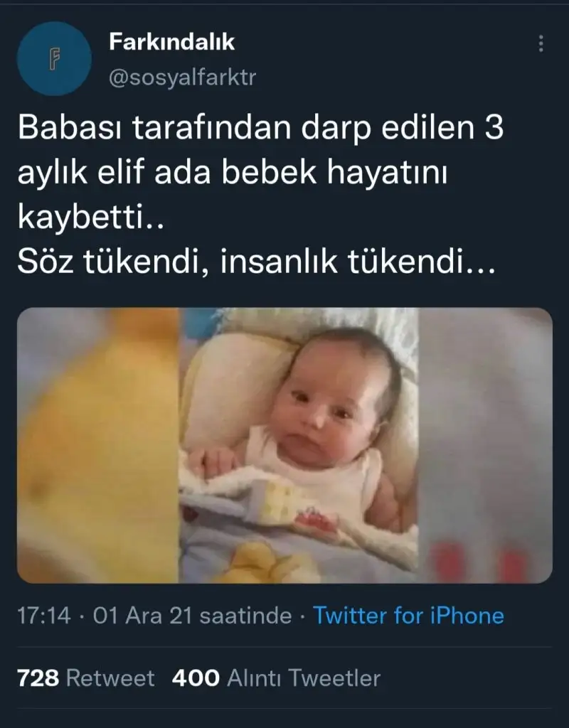569x728 pixels.
Task: Select the 728 retweet count
Action: [x=38, y=678]
